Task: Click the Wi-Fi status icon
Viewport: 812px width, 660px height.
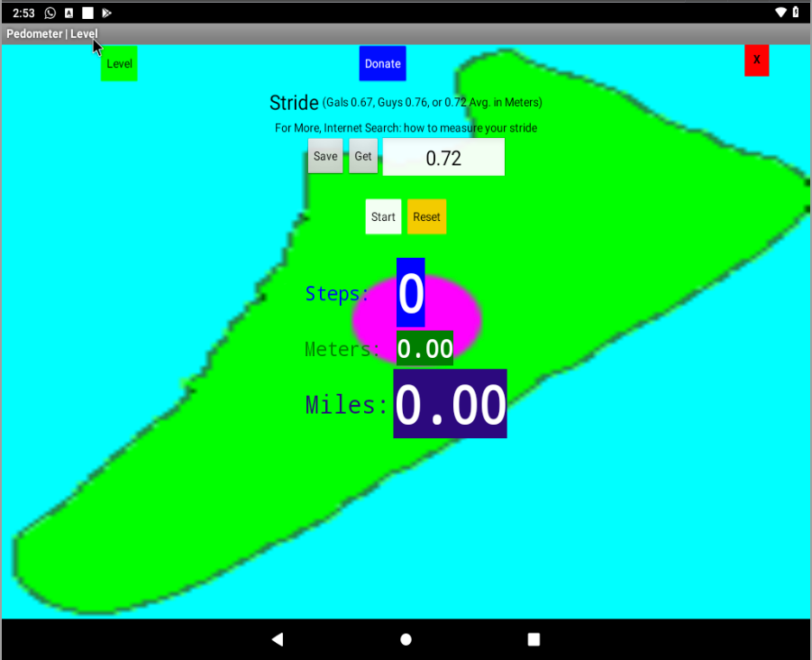Action: coord(780,13)
